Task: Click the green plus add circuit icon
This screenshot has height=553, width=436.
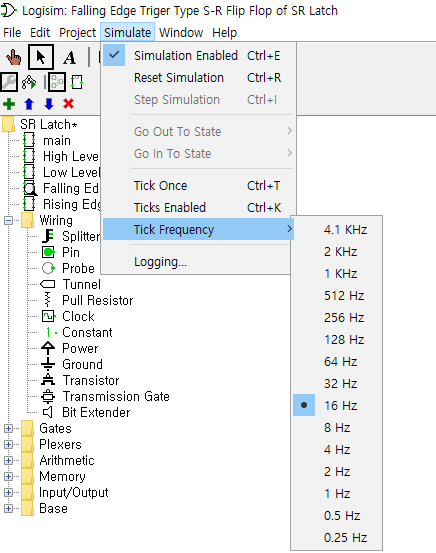Action: 9,104
